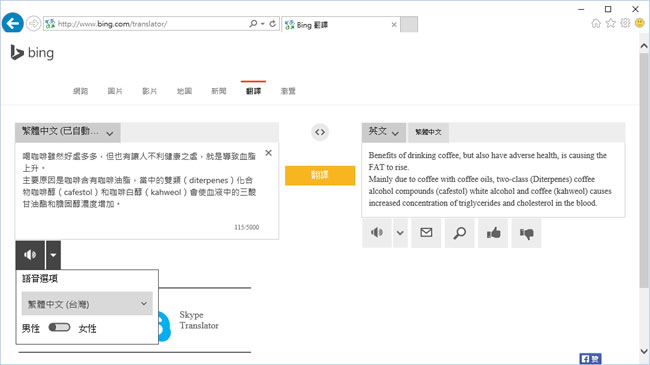Select the 瀏覽 navigation tab

click(x=288, y=91)
